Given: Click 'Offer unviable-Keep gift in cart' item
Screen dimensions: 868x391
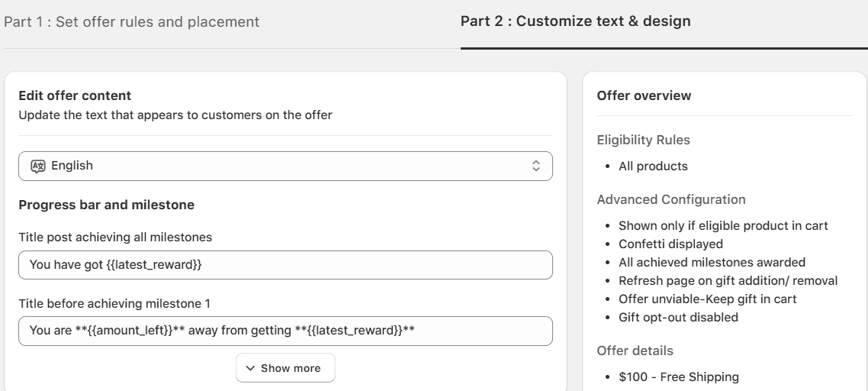Looking at the screenshot, I should [708, 299].
